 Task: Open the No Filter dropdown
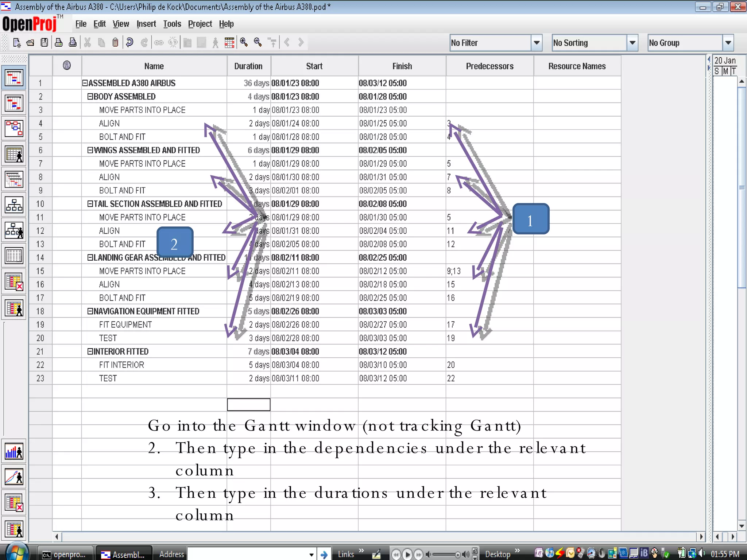tap(537, 43)
